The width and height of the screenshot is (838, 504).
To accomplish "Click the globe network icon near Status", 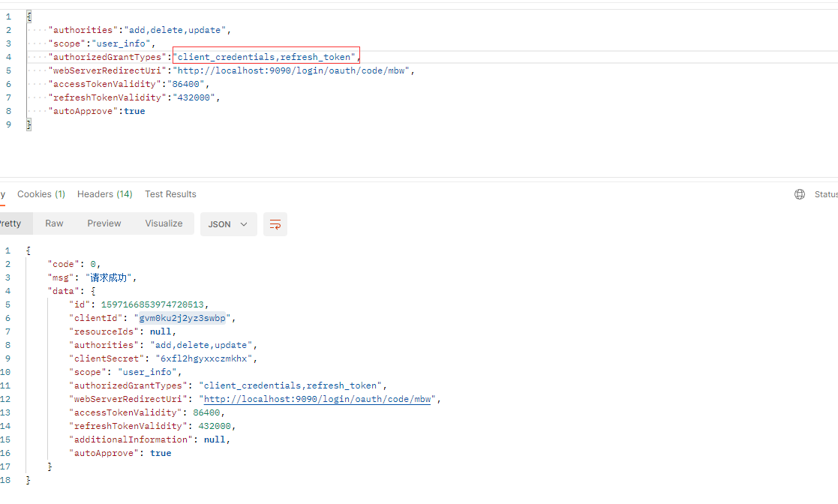I will [x=800, y=194].
